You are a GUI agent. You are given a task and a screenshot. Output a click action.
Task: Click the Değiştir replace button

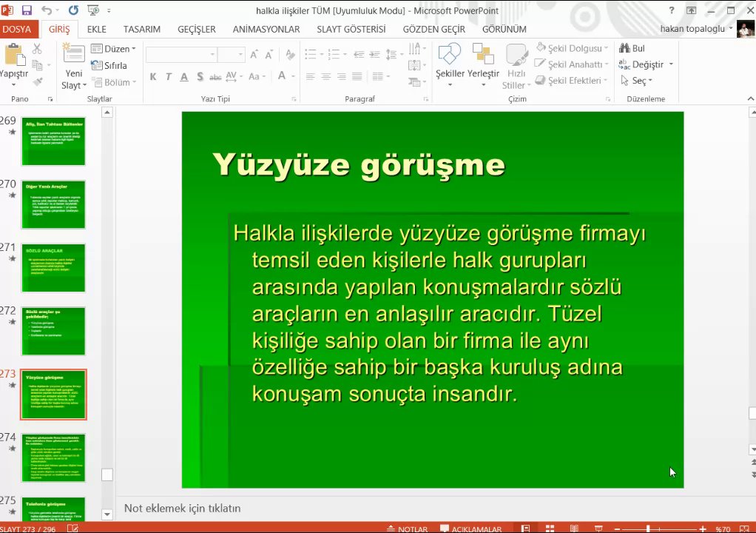click(x=646, y=64)
